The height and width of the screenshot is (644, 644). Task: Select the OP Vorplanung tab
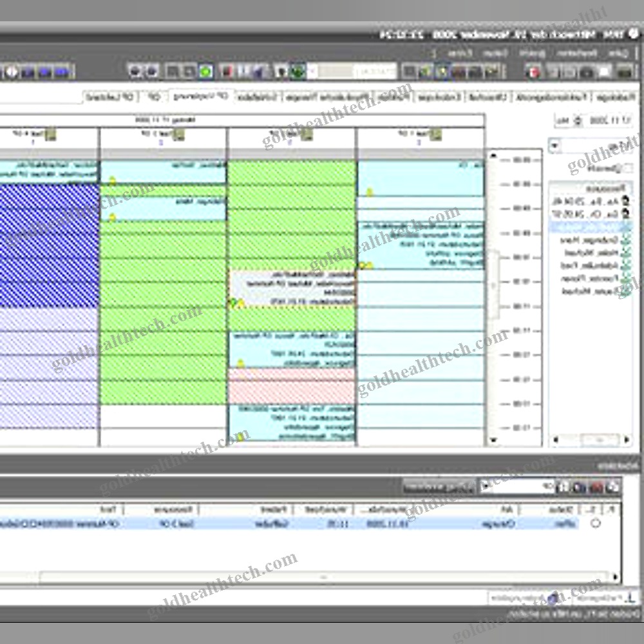(x=201, y=96)
